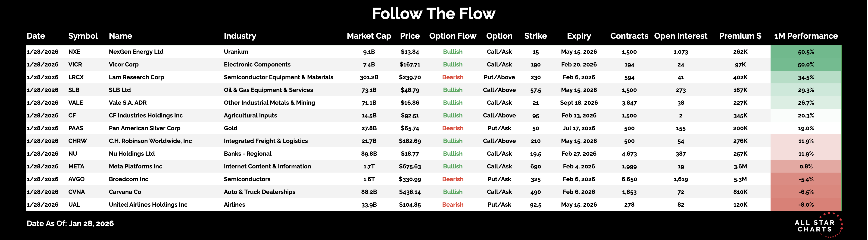
Task: Click the NXE symbol cell
Action: tap(74, 52)
